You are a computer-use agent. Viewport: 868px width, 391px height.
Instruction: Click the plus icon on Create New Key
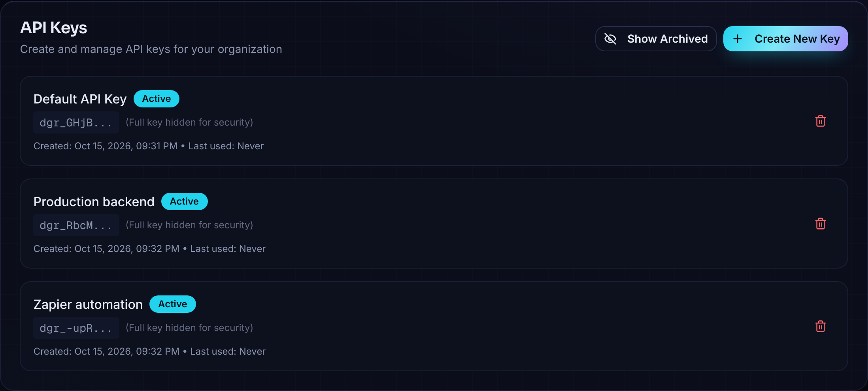pyautogui.click(x=738, y=39)
